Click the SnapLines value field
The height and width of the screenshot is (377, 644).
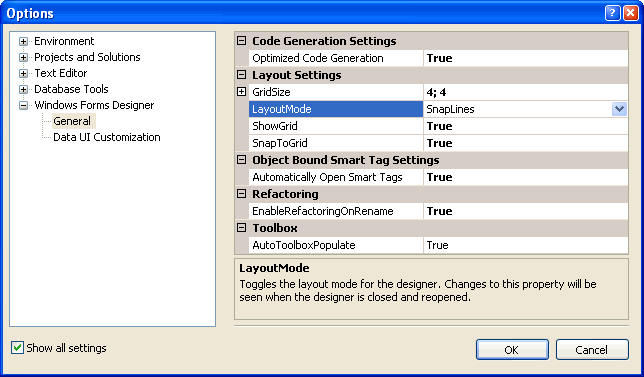[x=518, y=109]
